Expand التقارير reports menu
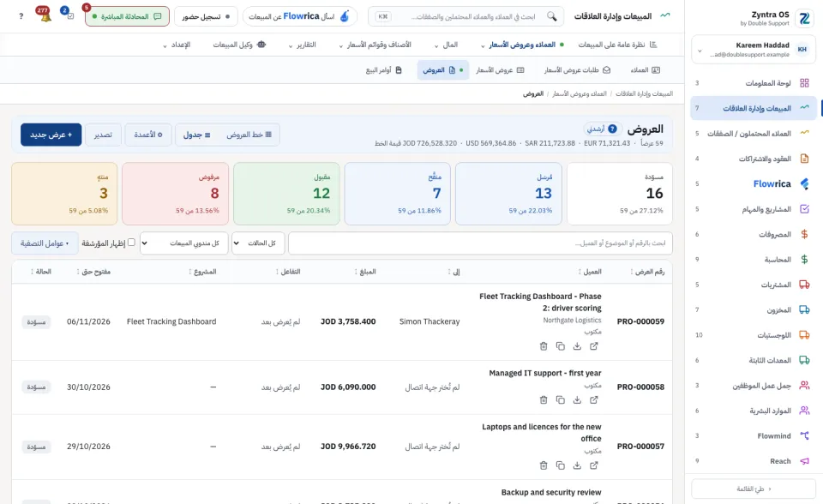 (303, 45)
